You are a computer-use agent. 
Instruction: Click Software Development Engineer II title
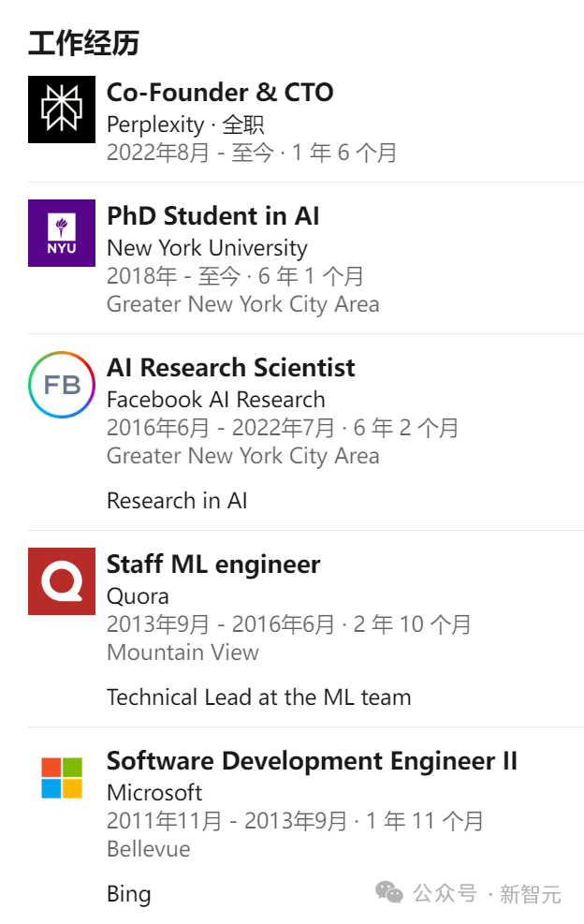point(312,761)
